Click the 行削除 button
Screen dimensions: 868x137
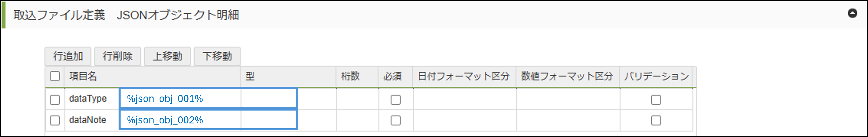(118, 56)
